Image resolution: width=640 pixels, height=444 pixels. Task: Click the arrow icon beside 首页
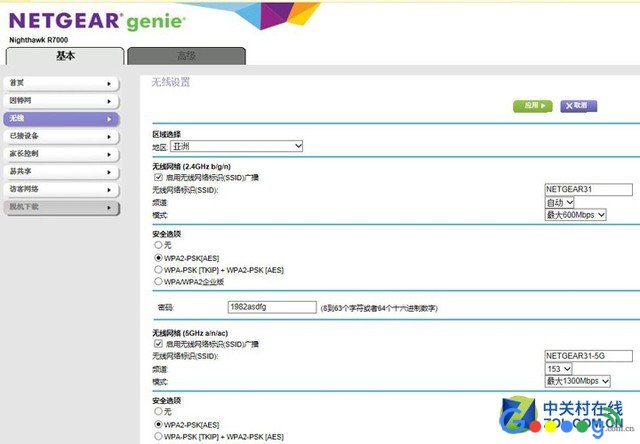(109, 83)
